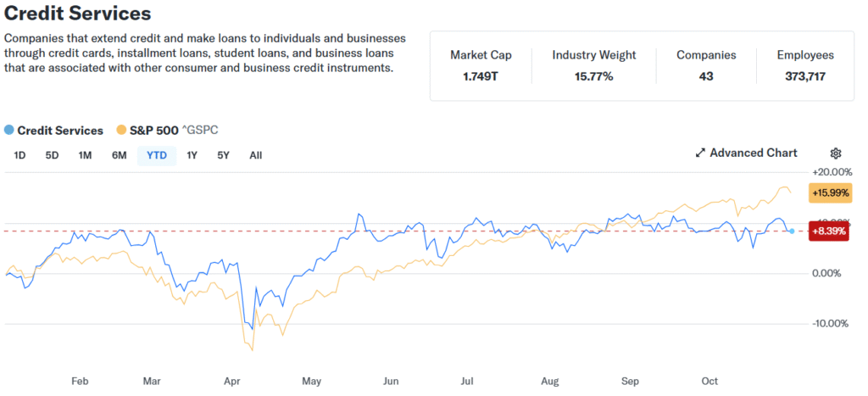Switch chart to 6M range
Screen dimensions: 868x396
point(119,155)
